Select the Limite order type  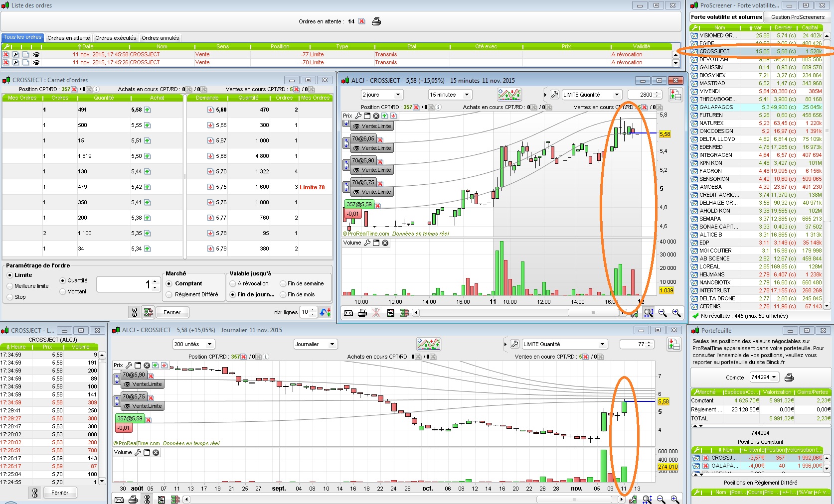pyautogui.click(x=10, y=275)
